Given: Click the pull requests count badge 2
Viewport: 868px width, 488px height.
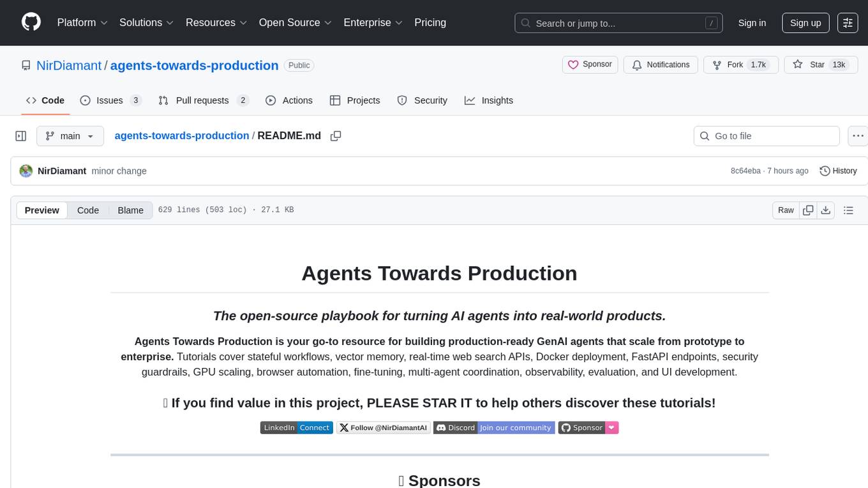Looking at the screenshot, I should (x=243, y=100).
